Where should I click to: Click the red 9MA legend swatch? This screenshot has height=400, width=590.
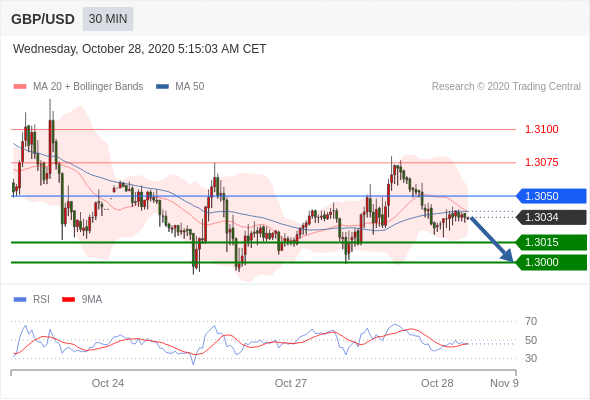coord(68,300)
